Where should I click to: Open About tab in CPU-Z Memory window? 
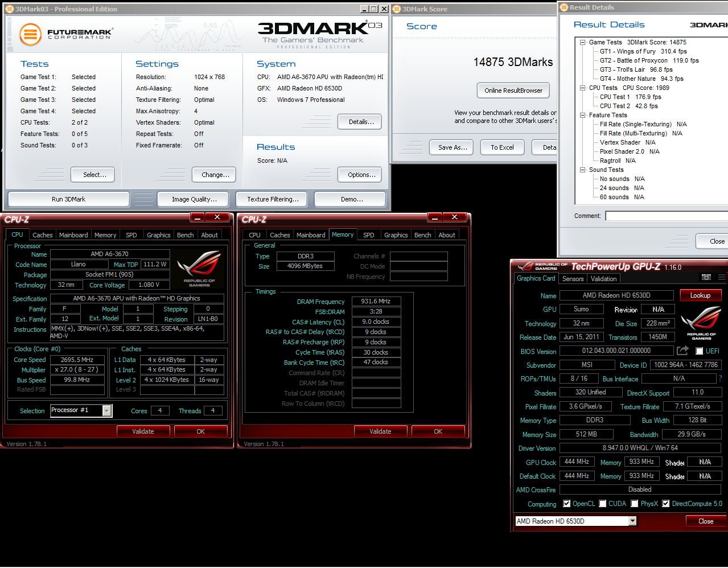pyautogui.click(x=447, y=235)
